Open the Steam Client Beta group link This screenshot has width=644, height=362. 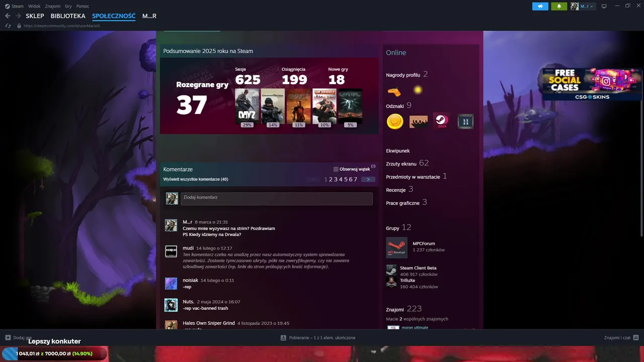pyautogui.click(x=418, y=268)
